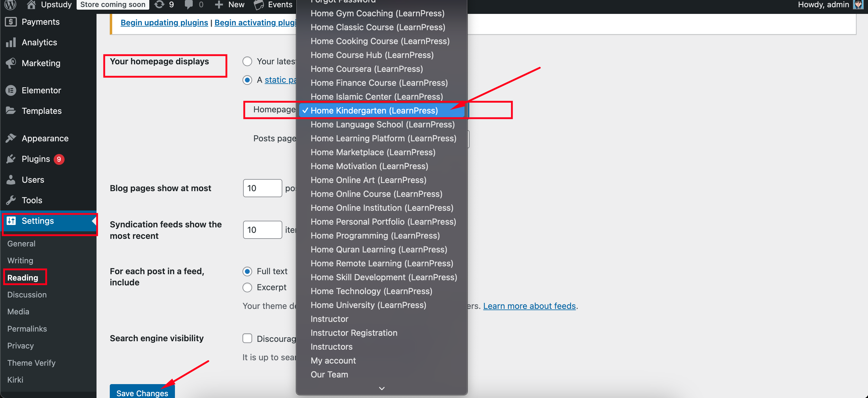The image size is (868, 398).
Task: Open Theme Verify submenu item
Action: (31, 363)
